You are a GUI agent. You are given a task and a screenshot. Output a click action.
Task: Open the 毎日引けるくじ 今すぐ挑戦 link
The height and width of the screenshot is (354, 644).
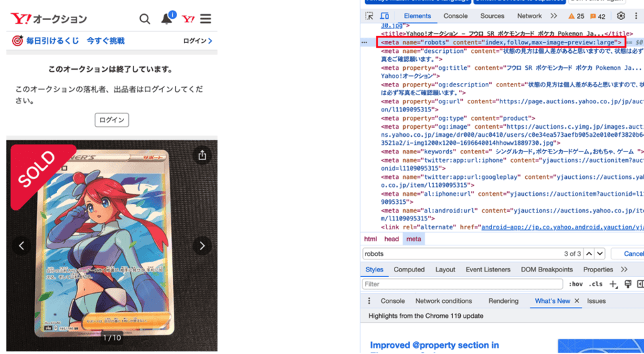point(75,41)
